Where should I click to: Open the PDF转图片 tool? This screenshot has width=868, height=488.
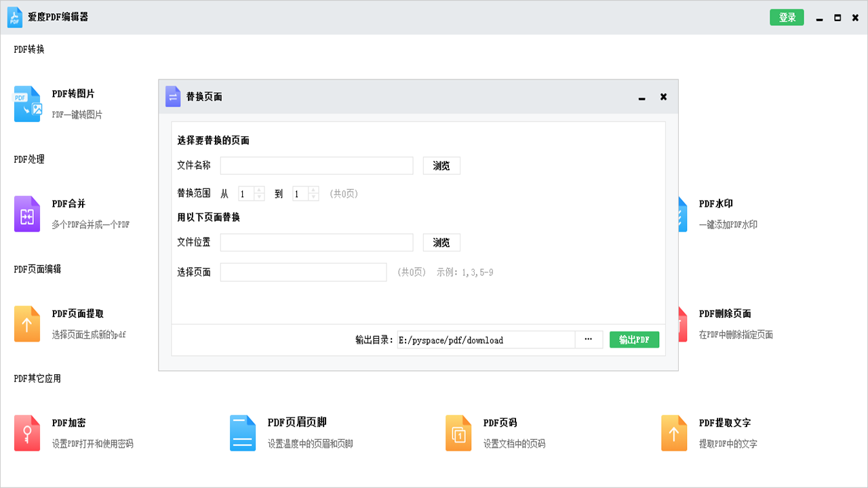pos(72,94)
